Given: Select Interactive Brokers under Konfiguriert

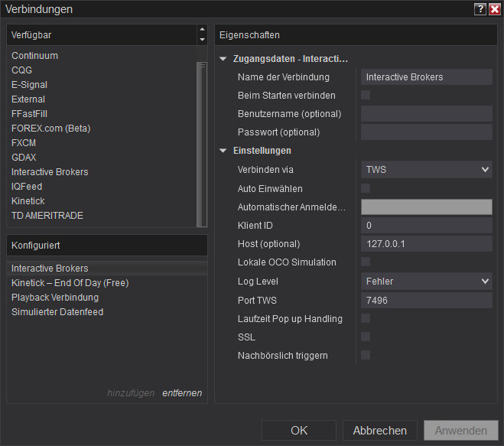Looking at the screenshot, I should (107, 269).
